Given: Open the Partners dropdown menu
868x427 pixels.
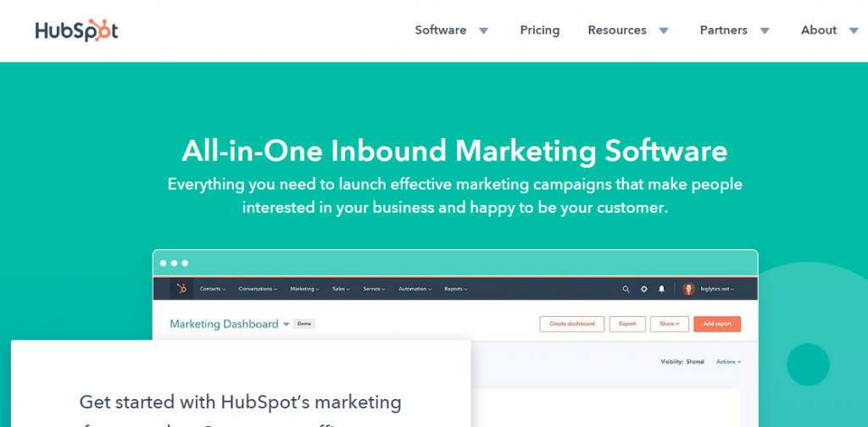Looking at the screenshot, I should point(734,30).
